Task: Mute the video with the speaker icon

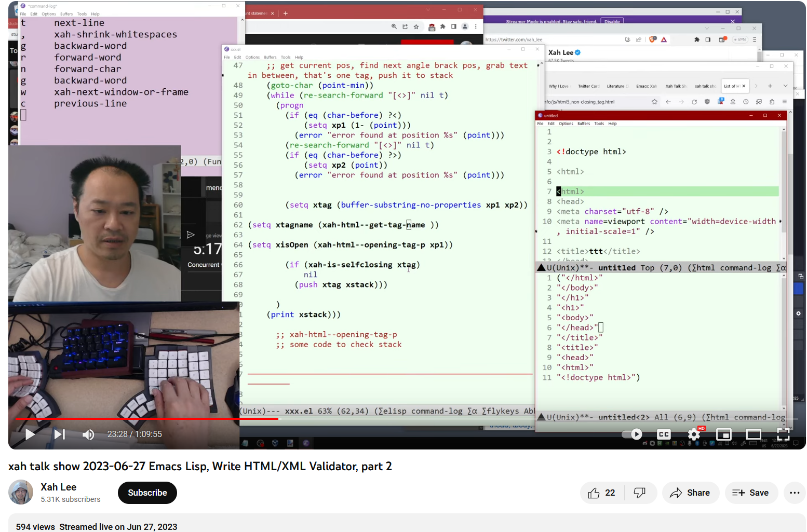Action: point(88,434)
